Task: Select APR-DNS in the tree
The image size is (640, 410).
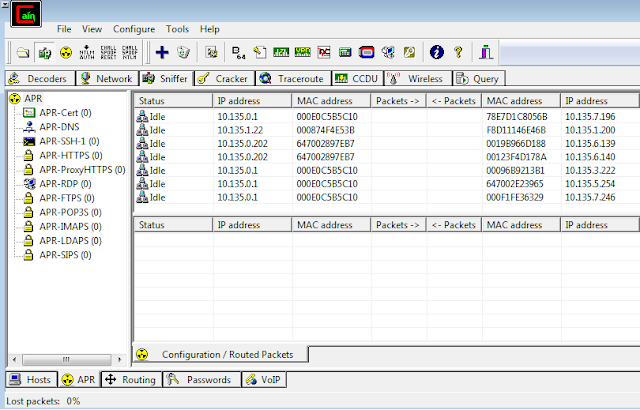Action: (59, 127)
